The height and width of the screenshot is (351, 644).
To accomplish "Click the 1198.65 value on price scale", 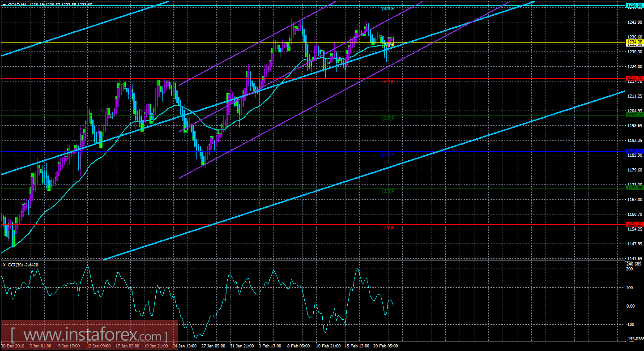I will click(634, 126).
